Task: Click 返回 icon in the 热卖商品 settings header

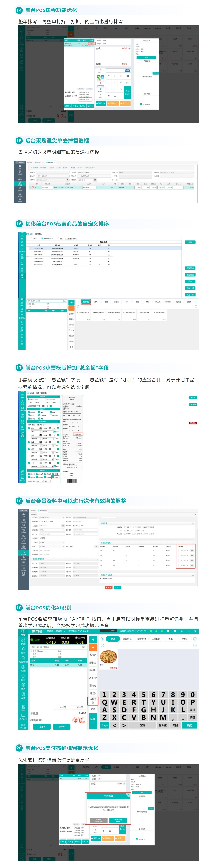Action: [28, 234]
